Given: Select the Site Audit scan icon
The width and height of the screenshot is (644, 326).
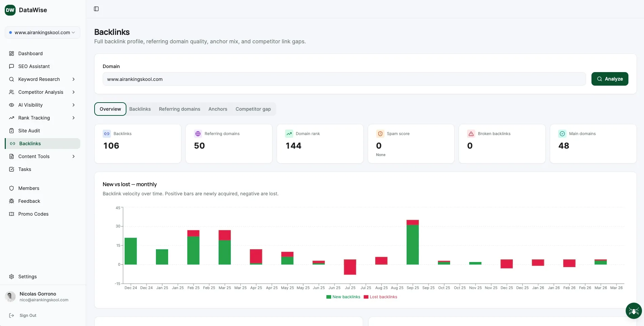Looking at the screenshot, I should pos(12,131).
